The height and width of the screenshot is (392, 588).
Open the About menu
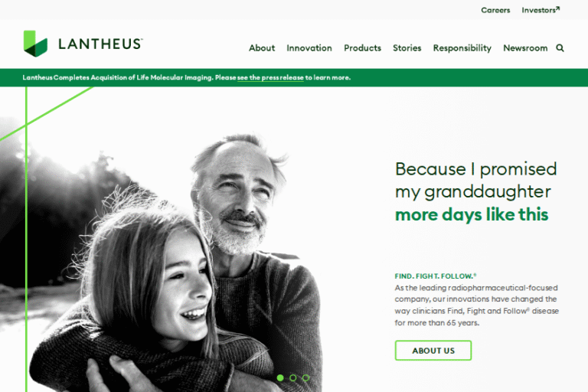click(x=262, y=48)
